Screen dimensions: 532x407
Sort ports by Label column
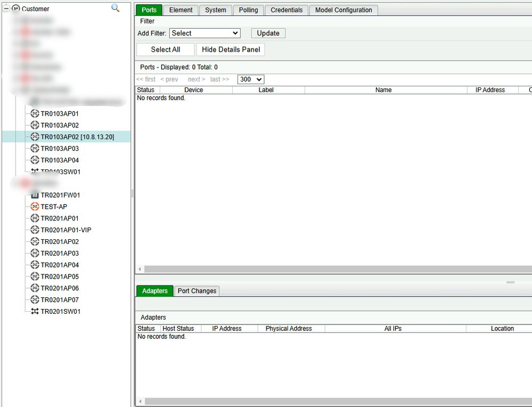pyautogui.click(x=268, y=90)
